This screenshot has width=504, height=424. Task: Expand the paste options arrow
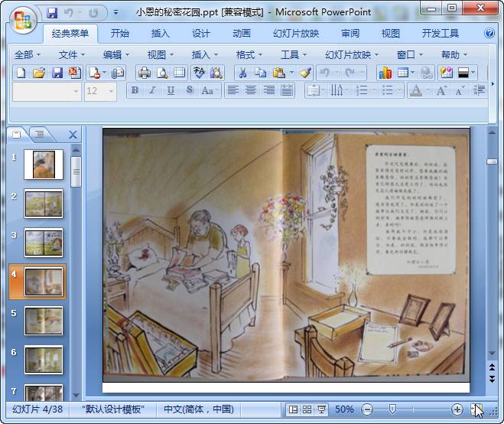coord(292,73)
